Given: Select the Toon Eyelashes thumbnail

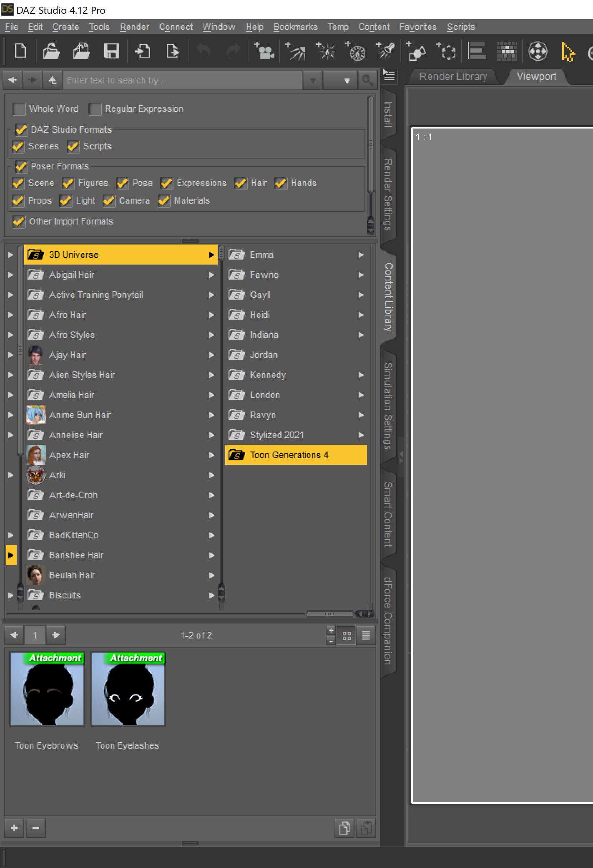Looking at the screenshot, I should pyautogui.click(x=128, y=689).
